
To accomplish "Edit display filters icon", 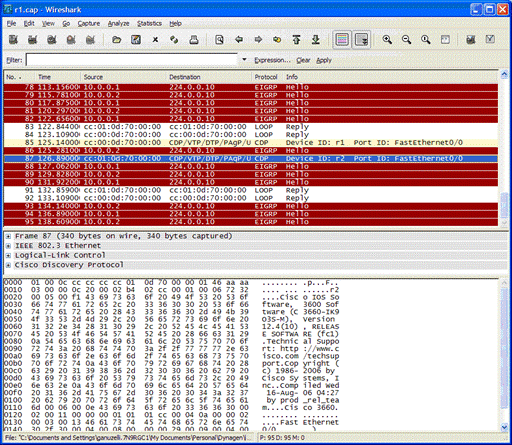I will tap(490, 40).
